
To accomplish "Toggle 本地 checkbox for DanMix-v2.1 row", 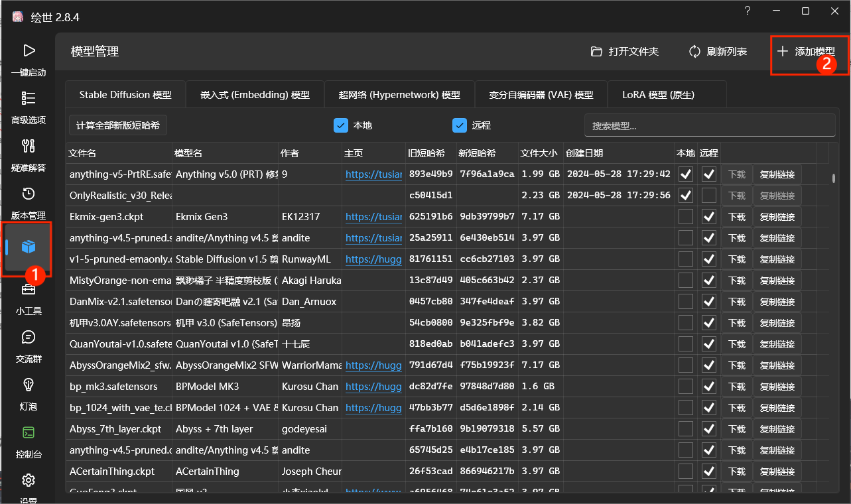I will click(686, 302).
